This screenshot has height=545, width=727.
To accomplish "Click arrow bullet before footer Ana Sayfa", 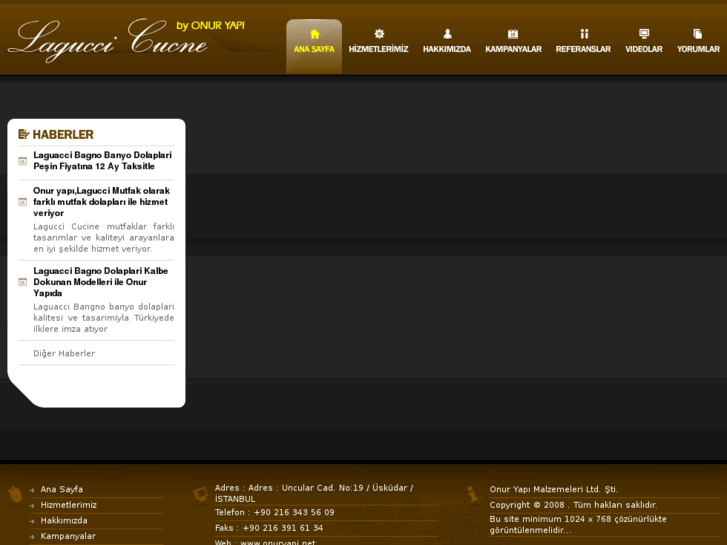I will pos(32,490).
